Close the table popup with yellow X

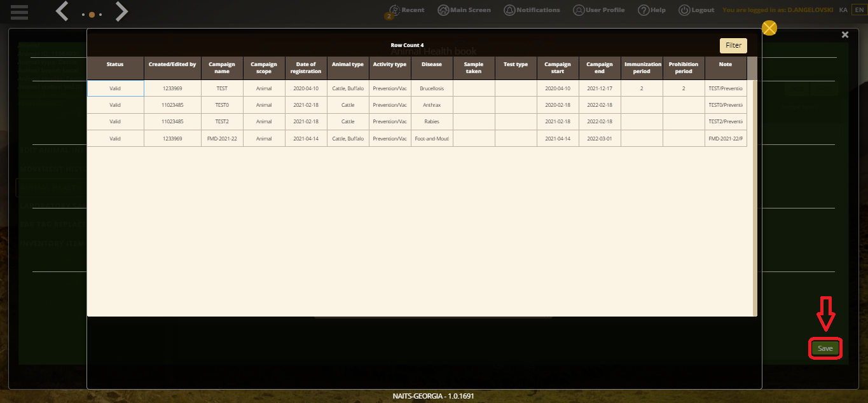(769, 28)
